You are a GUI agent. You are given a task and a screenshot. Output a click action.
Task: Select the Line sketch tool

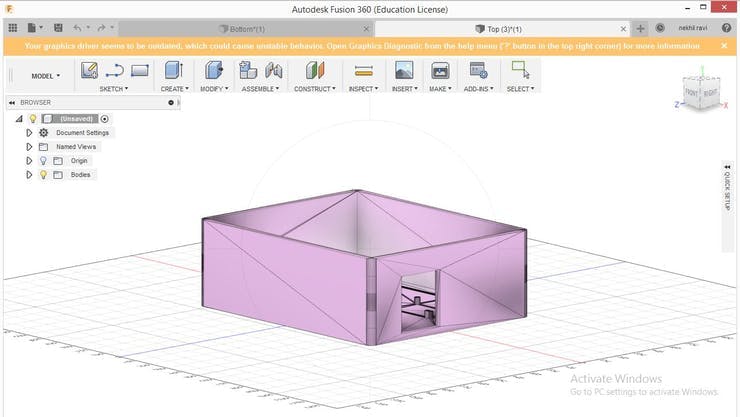115,71
